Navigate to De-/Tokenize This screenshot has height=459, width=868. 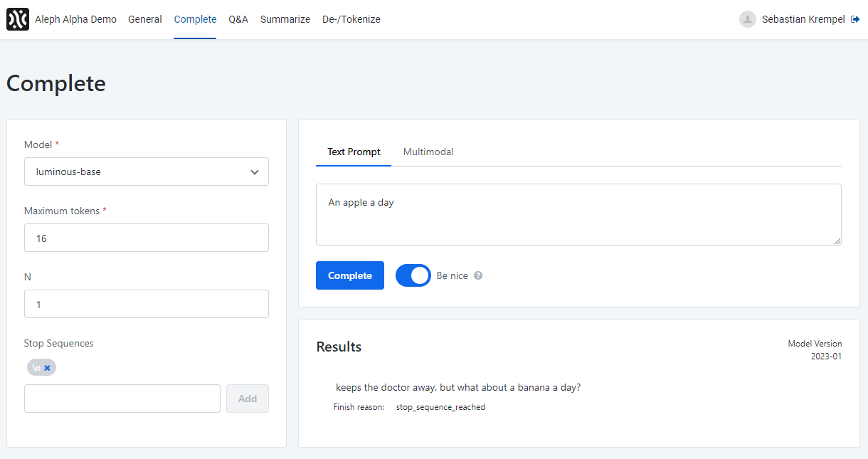coord(351,19)
